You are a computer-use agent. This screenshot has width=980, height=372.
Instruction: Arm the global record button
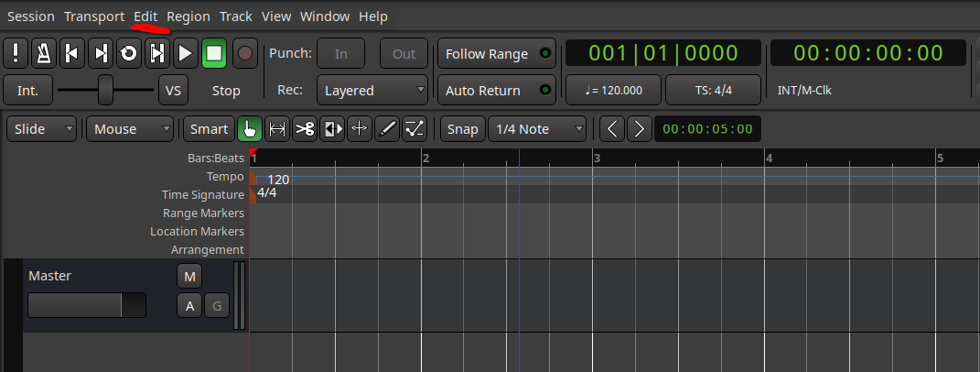click(x=244, y=53)
